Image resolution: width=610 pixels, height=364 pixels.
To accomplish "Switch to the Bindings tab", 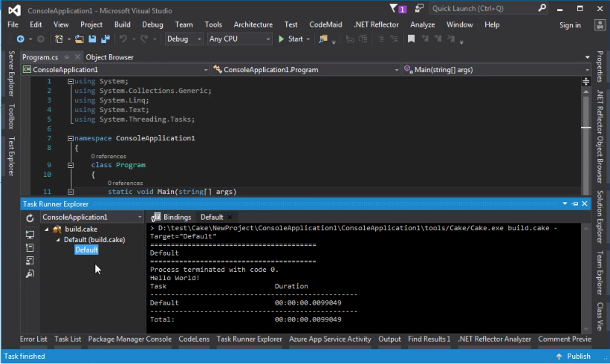I will click(x=172, y=217).
